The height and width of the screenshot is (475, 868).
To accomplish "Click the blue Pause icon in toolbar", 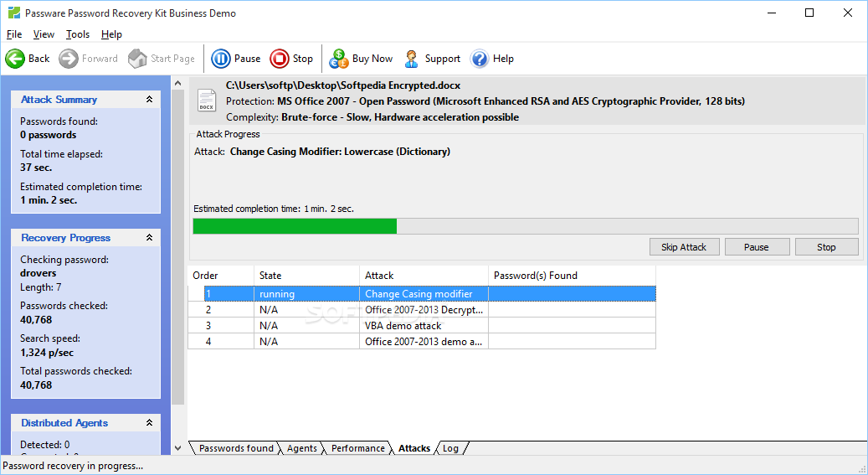I will [221, 58].
